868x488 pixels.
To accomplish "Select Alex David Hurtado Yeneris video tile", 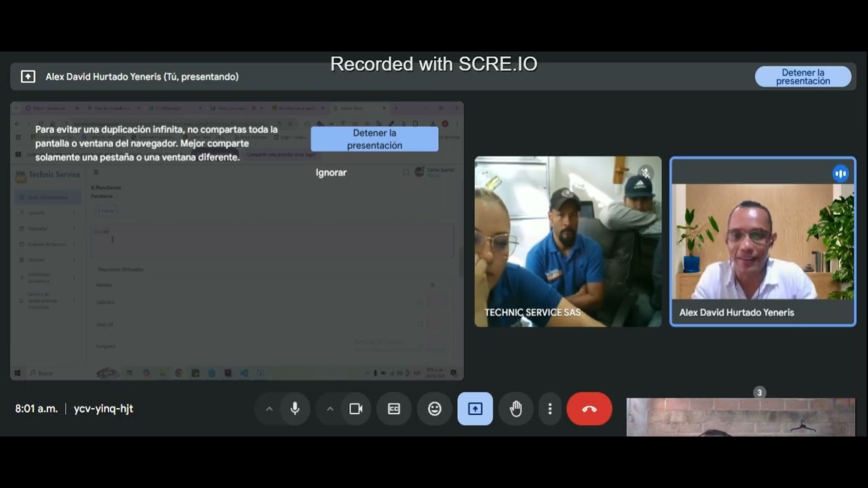I will (763, 242).
